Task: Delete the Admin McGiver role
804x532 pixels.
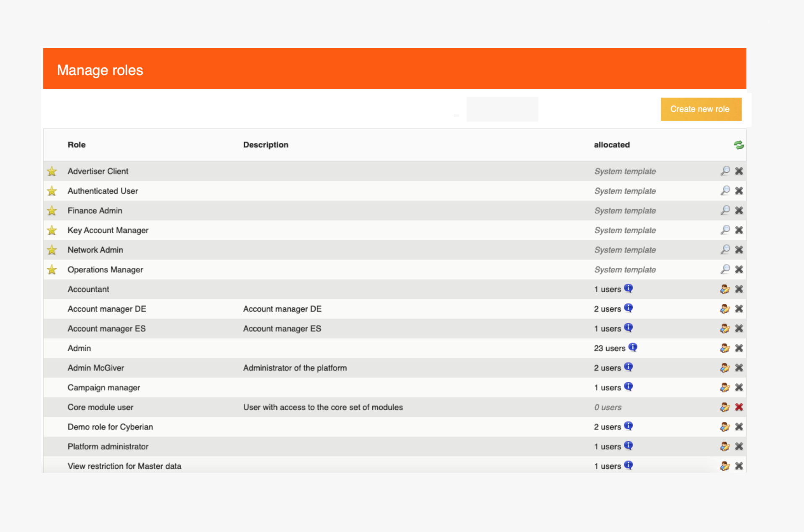Action: tap(739, 368)
